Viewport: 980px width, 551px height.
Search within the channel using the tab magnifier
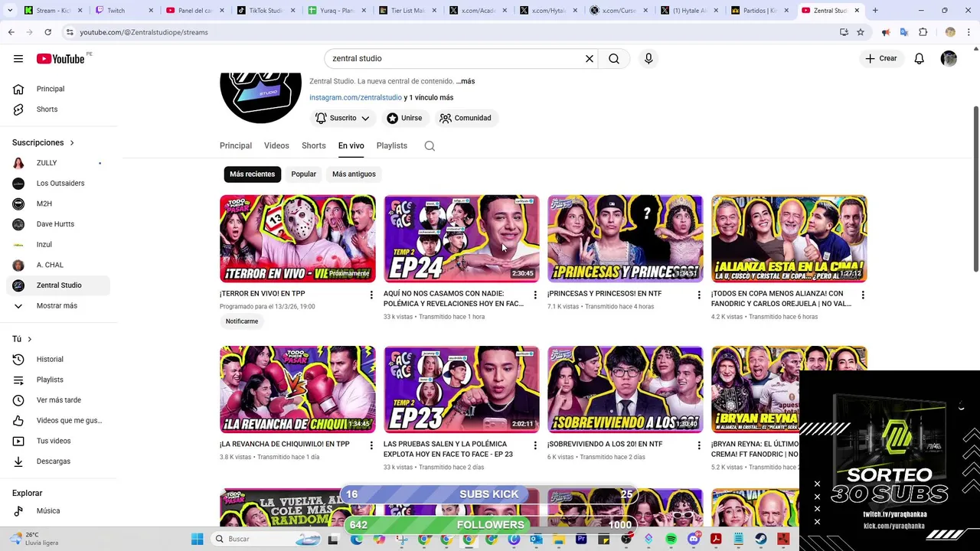pyautogui.click(x=430, y=145)
